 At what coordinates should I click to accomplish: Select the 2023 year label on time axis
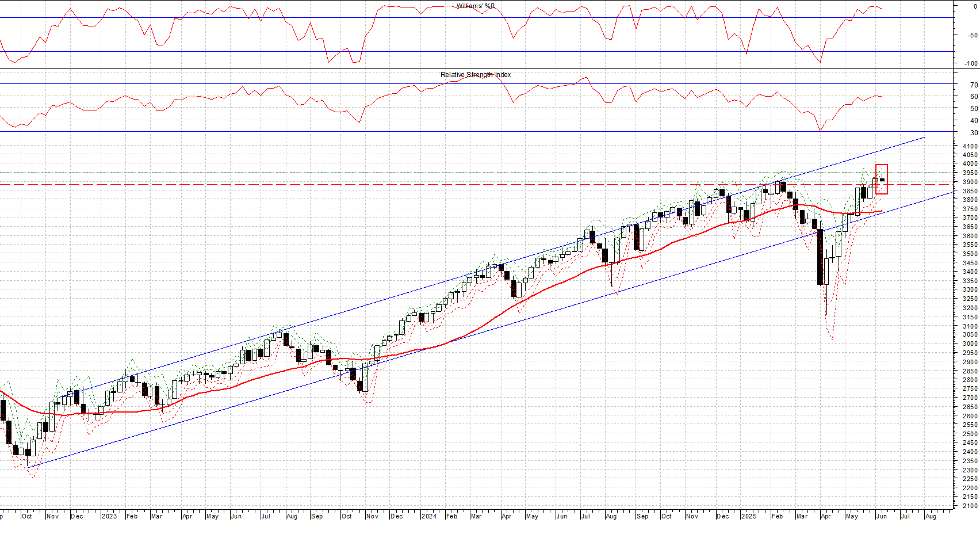109,516
